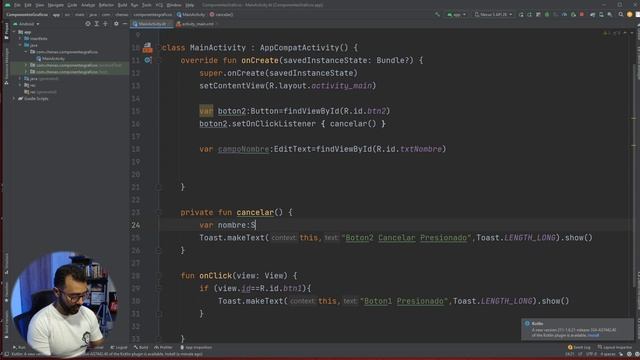Screen dimensions: 640x360
Task: Expand the androidTest package node
Action: coord(26,65)
